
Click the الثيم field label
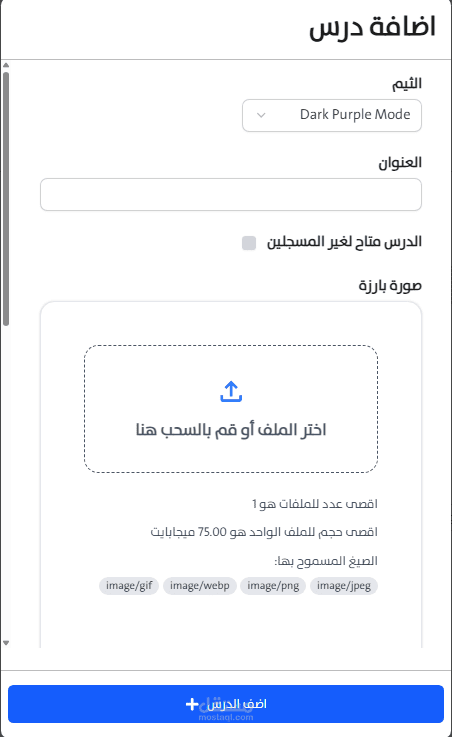407,84
